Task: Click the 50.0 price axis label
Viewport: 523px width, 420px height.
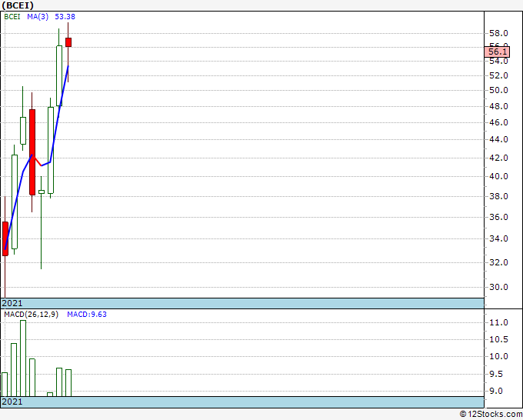Action: (x=498, y=91)
